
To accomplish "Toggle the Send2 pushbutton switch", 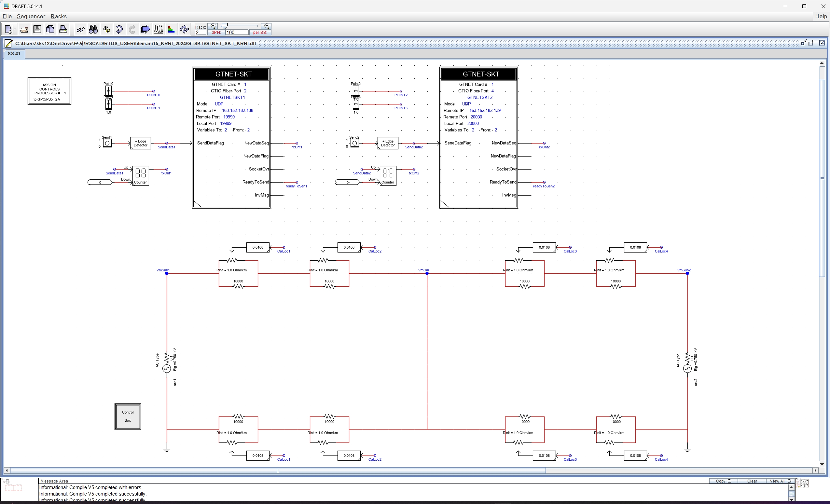I will (354, 143).
